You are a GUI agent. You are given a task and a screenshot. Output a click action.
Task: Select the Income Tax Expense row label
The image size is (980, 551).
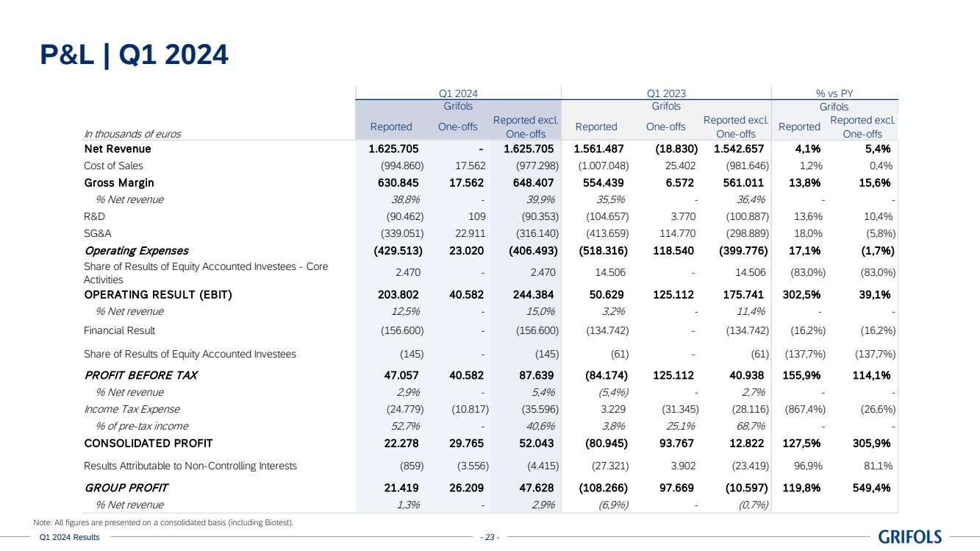(132, 409)
